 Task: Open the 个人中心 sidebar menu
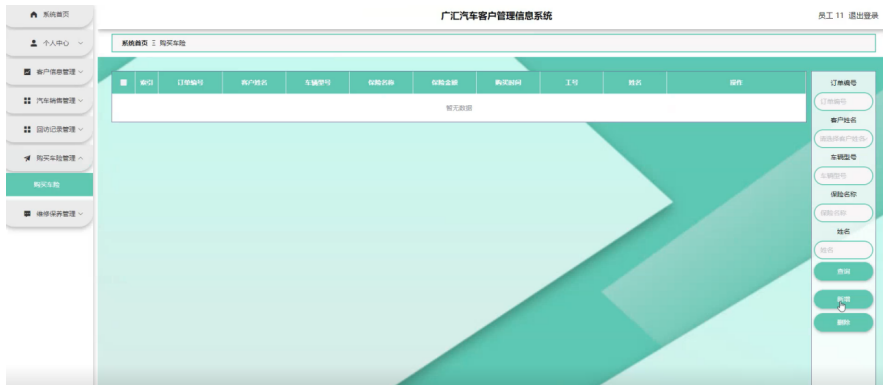[x=50, y=43]
